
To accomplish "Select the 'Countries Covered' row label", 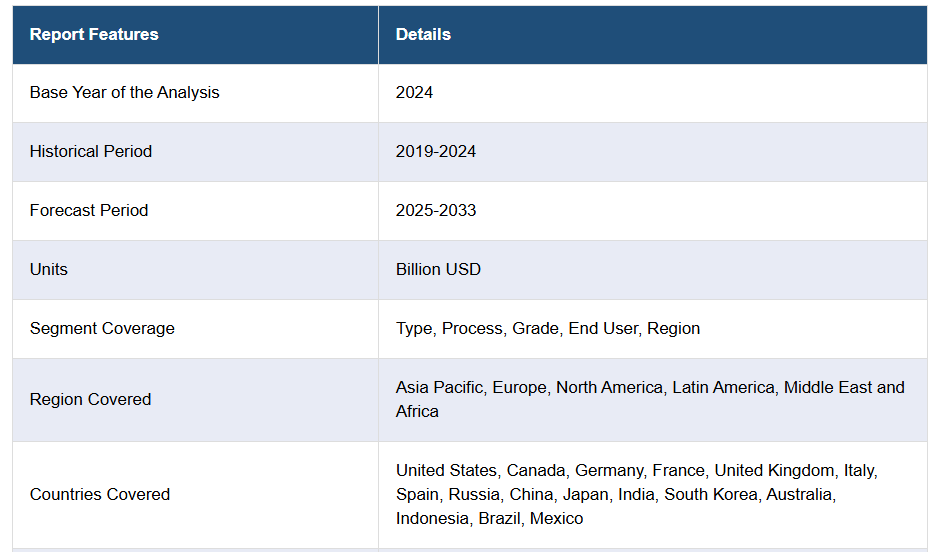I will click(100, 494).
